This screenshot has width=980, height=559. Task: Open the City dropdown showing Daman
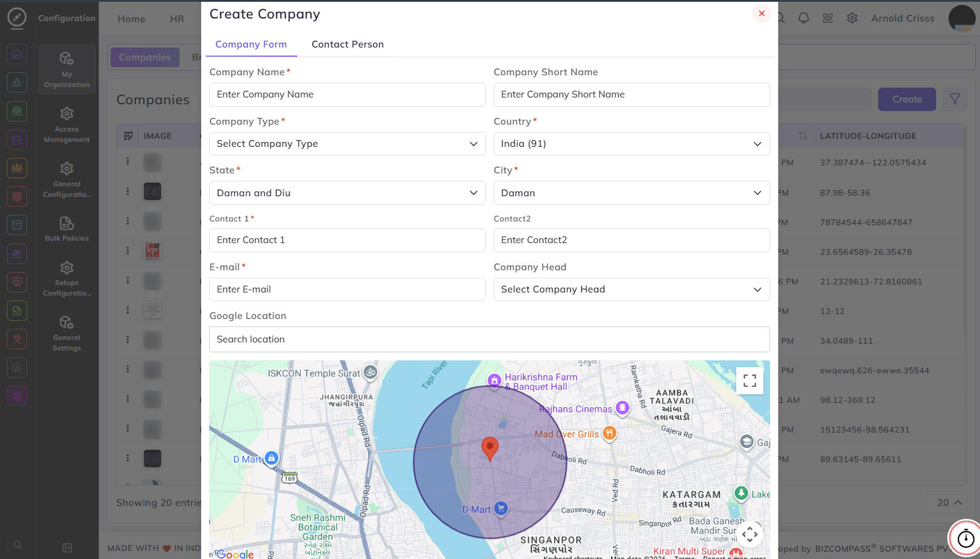point(632,193)
